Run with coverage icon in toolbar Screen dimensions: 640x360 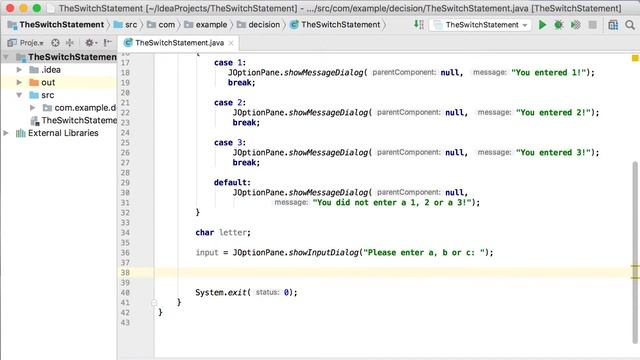pyautogui.click(x=576, y=25)
